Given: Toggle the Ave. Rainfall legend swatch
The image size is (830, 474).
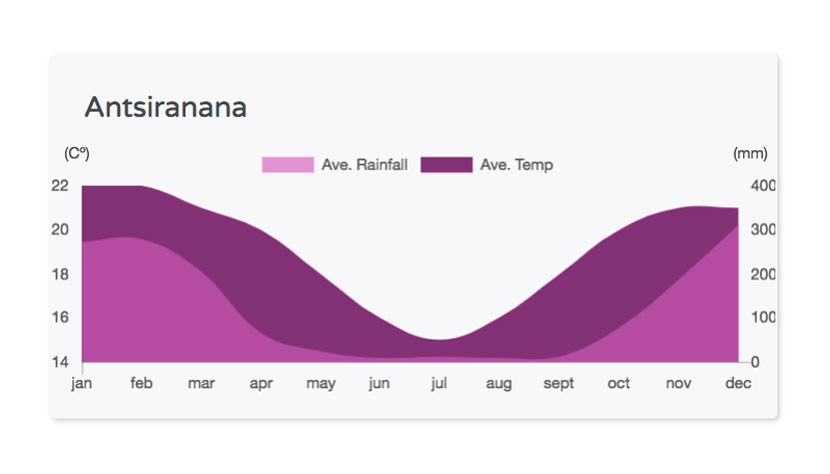Looking at the screenshot, I should pos(288,165).
